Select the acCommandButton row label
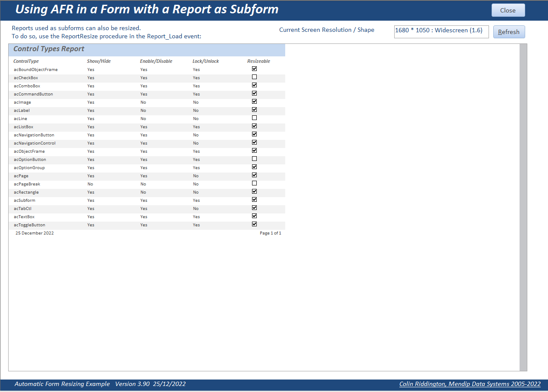This screenshot has width=548, height=392. (33, 94)
